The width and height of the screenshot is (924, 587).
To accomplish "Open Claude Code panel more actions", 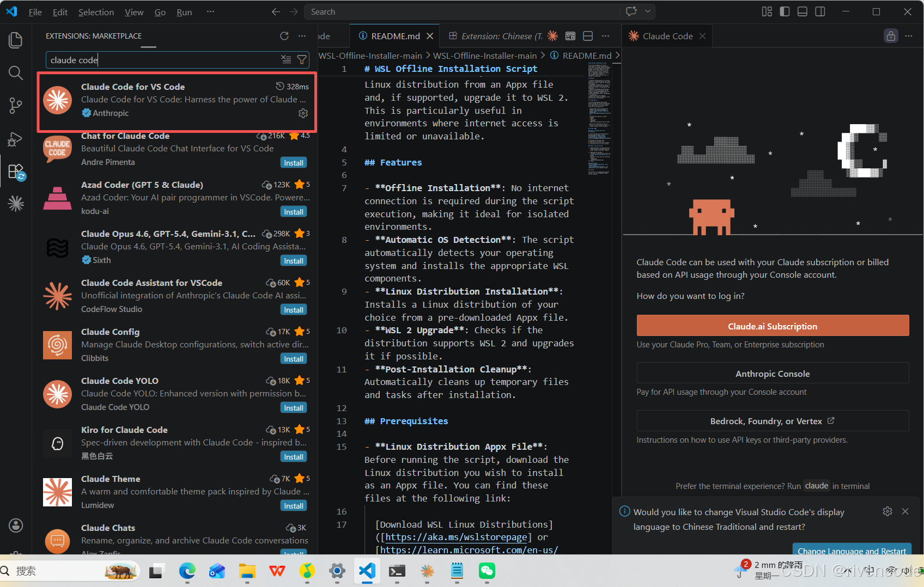I will pos(909,36).
